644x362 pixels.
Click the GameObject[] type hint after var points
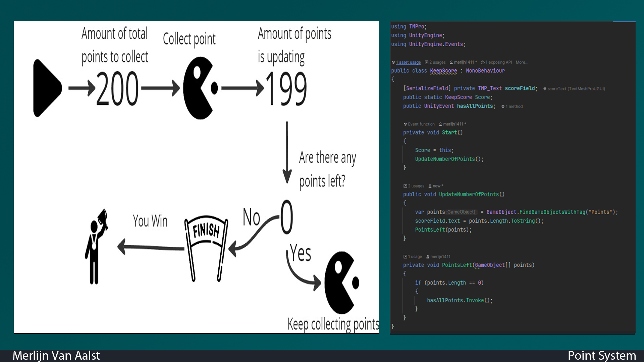coord(461,212)
